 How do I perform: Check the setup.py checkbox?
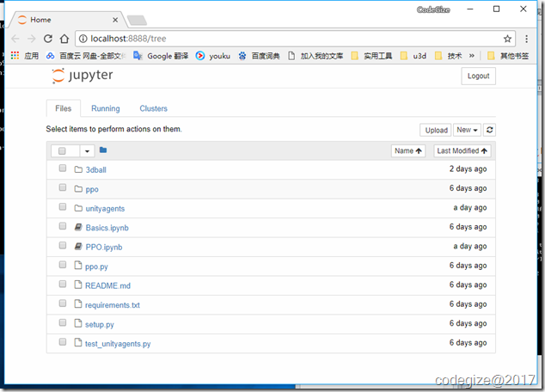coord(63,323)
